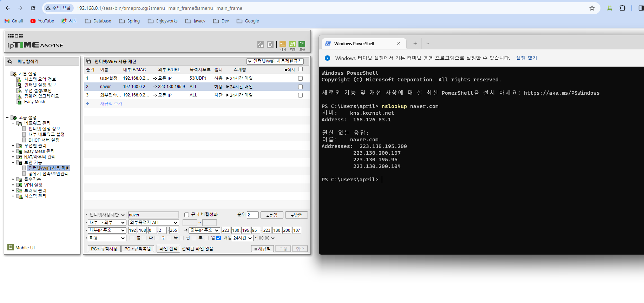Viewport: 644px width, 303px height.
Task: Click the green 저장 (save) icon
Action: [x=293, y=44]
